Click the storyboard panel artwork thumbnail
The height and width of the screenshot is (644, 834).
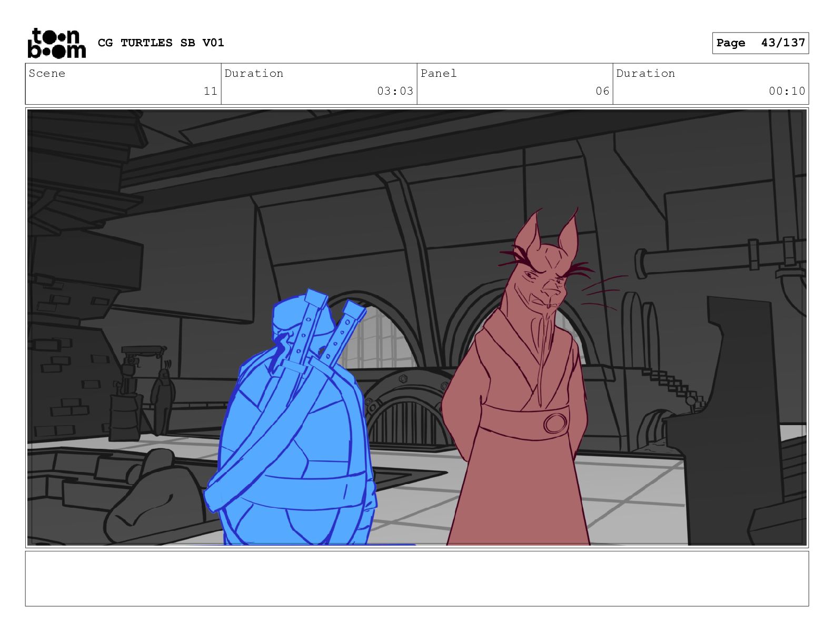pos(417,328)
